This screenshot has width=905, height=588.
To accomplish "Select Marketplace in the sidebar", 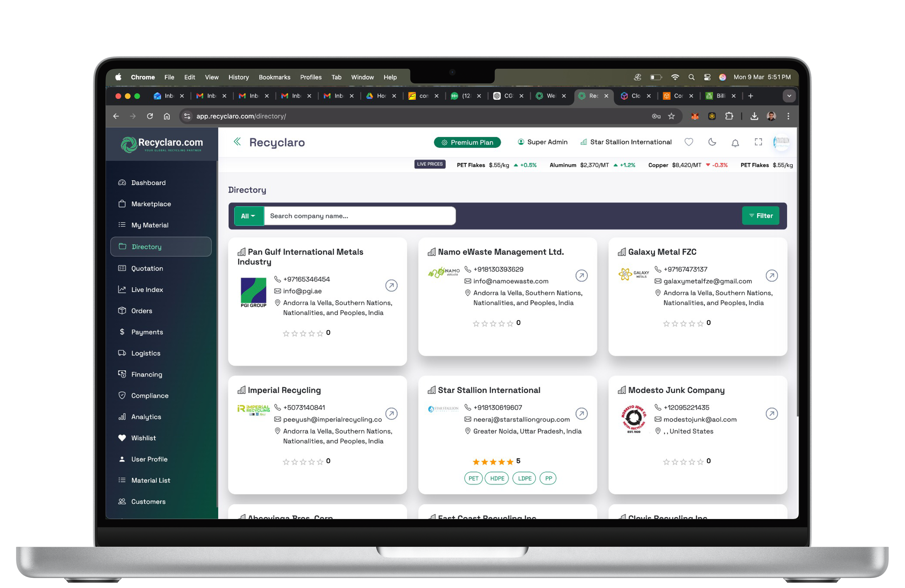I will [x=151, y=204].
